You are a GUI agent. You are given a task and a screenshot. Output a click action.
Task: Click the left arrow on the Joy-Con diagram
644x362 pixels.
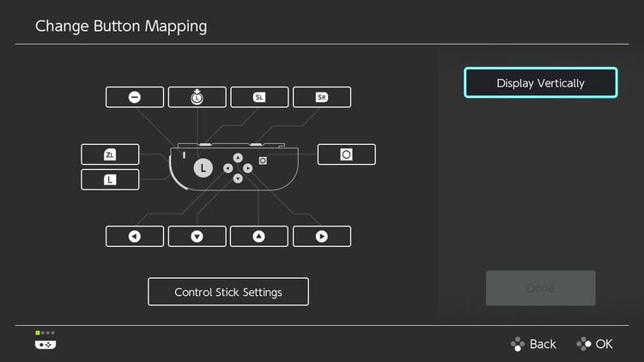pos(228,168)
